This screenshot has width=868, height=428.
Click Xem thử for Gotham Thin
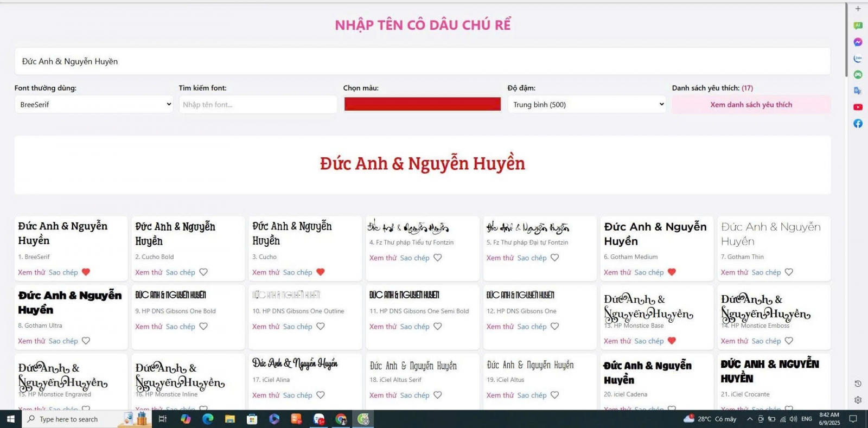(x=733, y=272)
